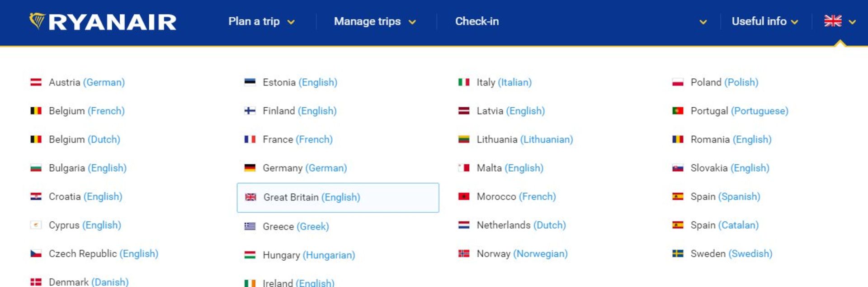Click the Portugal flag icon
The width and height of the screenshot is (868, 287).
tap(678, 111)
